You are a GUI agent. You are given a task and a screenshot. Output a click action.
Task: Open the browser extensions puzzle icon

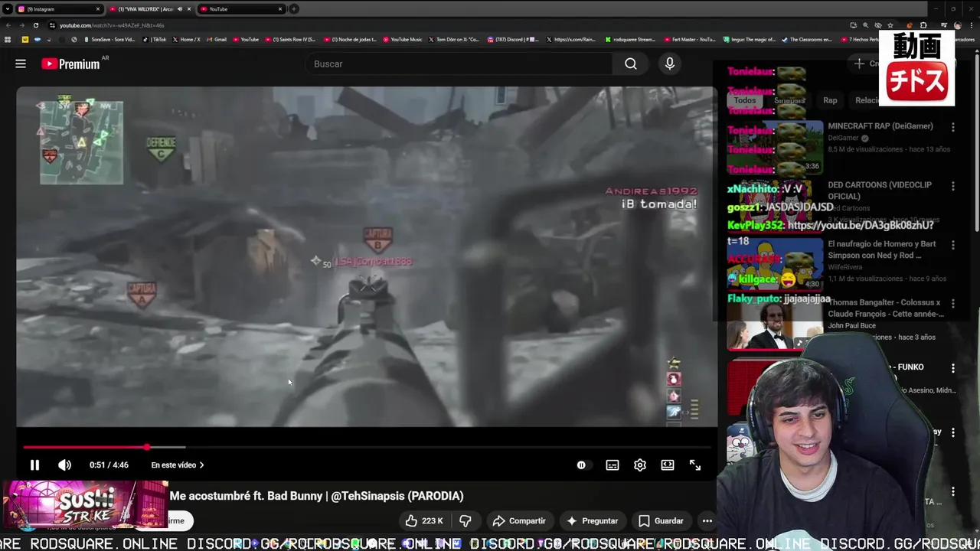tap(923, 25)
